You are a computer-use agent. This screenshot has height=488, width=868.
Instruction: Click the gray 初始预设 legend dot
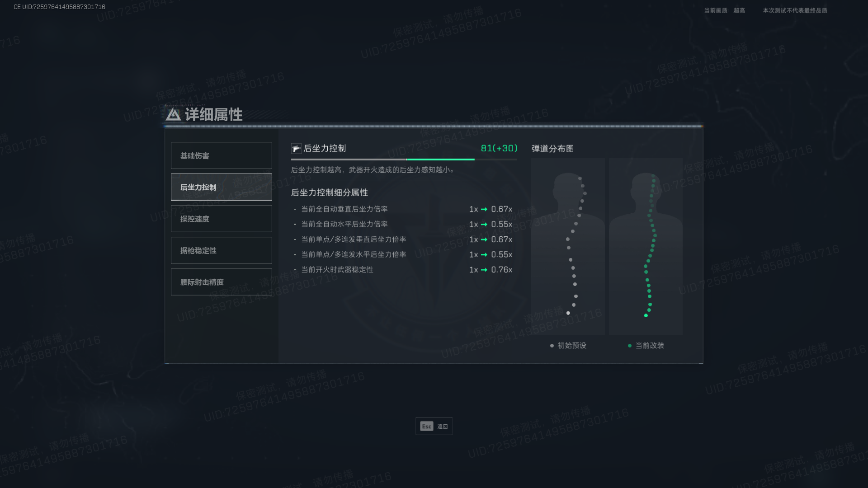coord(552,346)
